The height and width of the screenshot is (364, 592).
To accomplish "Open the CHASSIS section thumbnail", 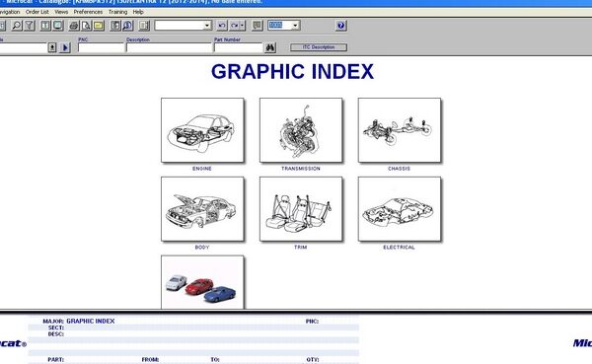I will tap(400, 130).
